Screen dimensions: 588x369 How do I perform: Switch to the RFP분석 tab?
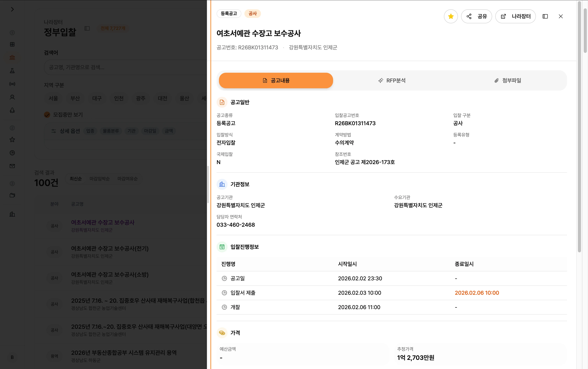[392, 80]
